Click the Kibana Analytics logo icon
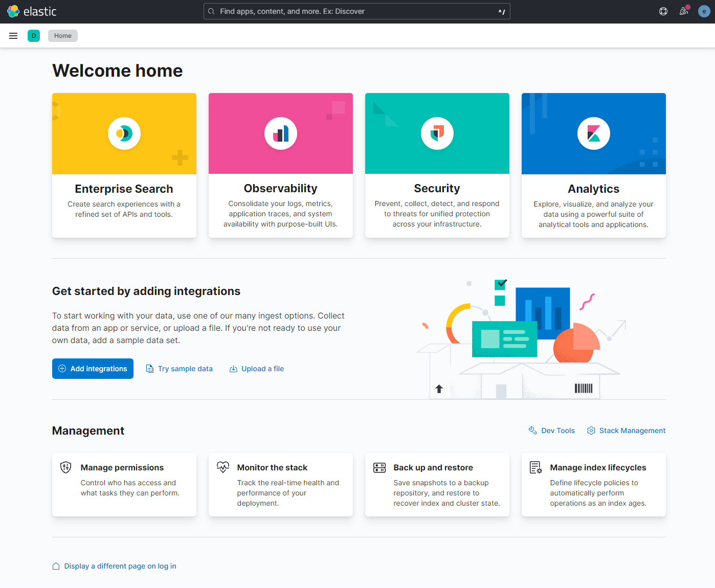Viewport: 715px width, 588px height. pyautogui.click(x=594, y=133)
